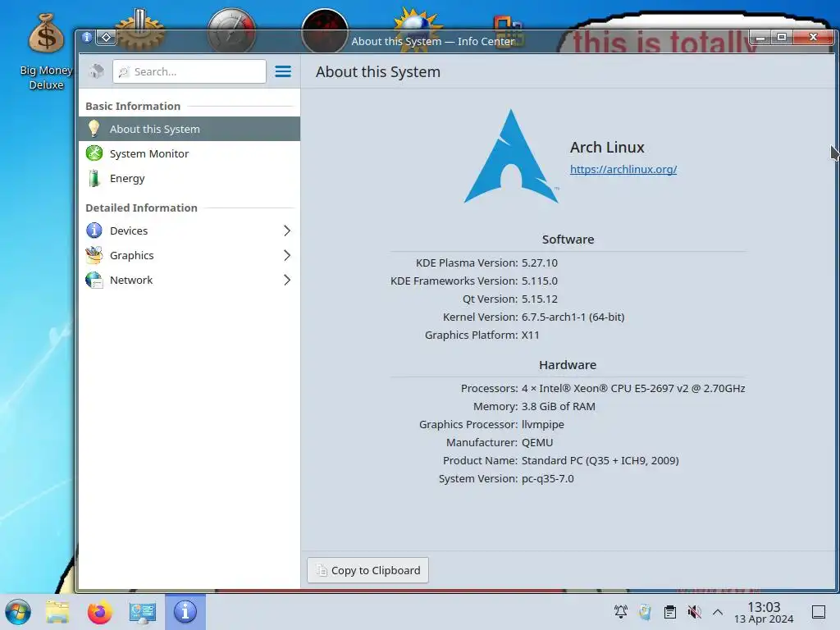Image resolution: width=840 pixels, height=630 pixels.
Task: Click the info window menu icon in titlebar
Action: [x=87, y=37]
